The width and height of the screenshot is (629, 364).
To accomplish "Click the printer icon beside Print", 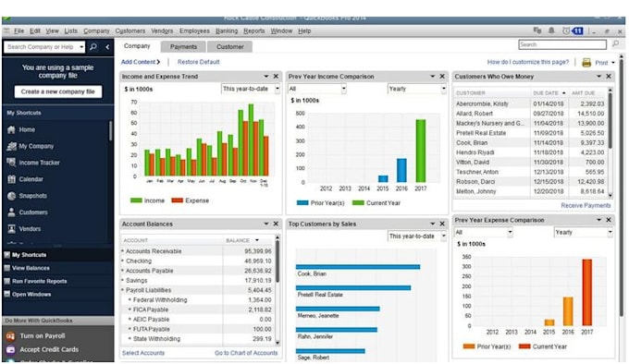I will coord(586,63).
